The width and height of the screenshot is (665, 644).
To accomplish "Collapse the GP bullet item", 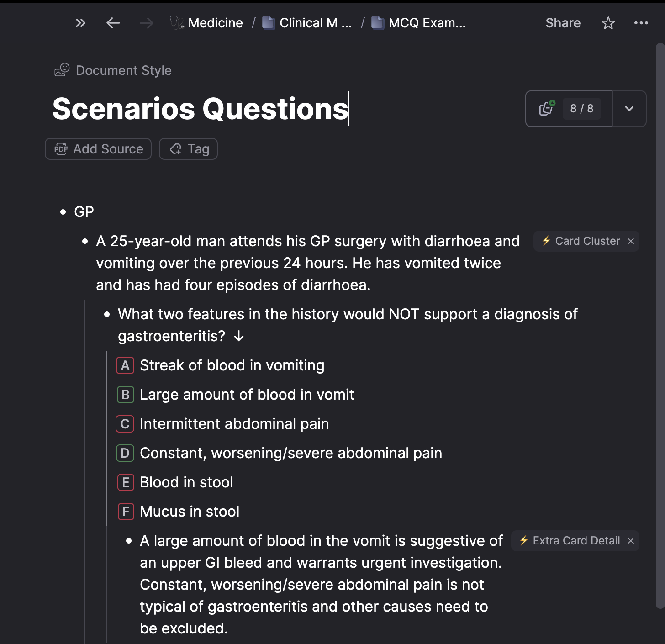I will [x=63, y=212].
